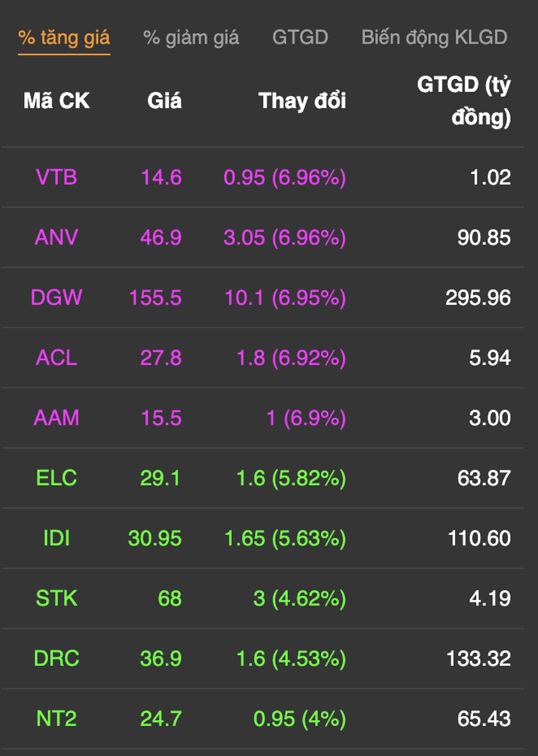Click the Giá column header

click(x=164, y=101)
